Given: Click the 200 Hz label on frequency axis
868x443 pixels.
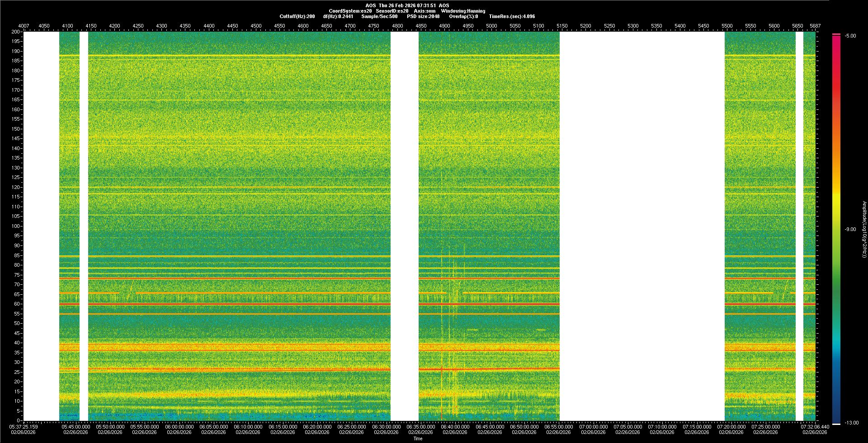Looking at the screenshot, I should pyautogui.click(x=15, y=32).
